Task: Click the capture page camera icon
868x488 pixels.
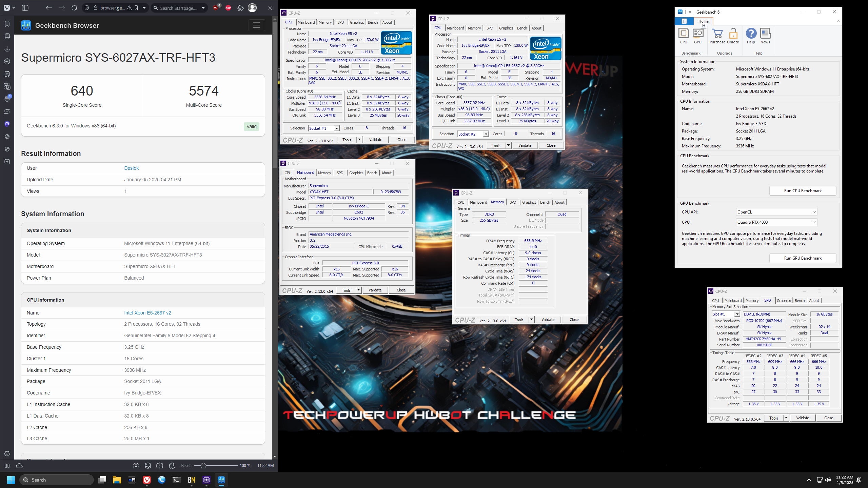Action: click(x=136, y=466)
